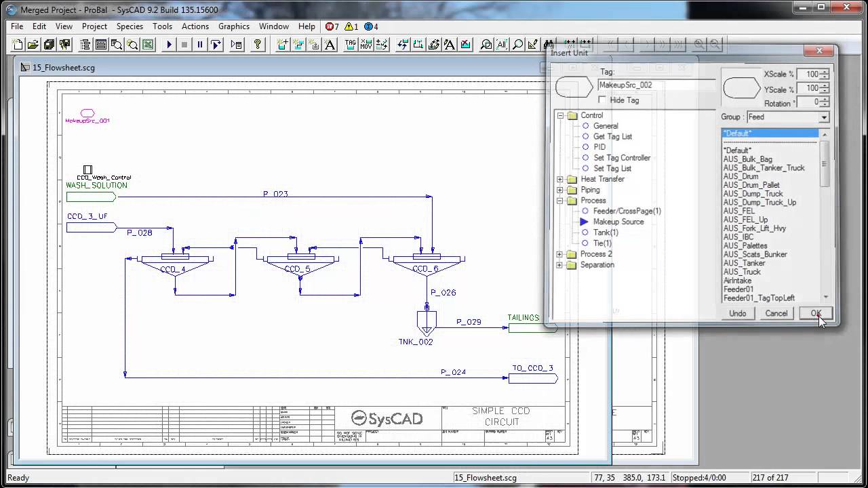Select Set Tag Controller unit
The height and width of the screenshot is (488, 868).
pyautogui.click(x=622, y=158)
